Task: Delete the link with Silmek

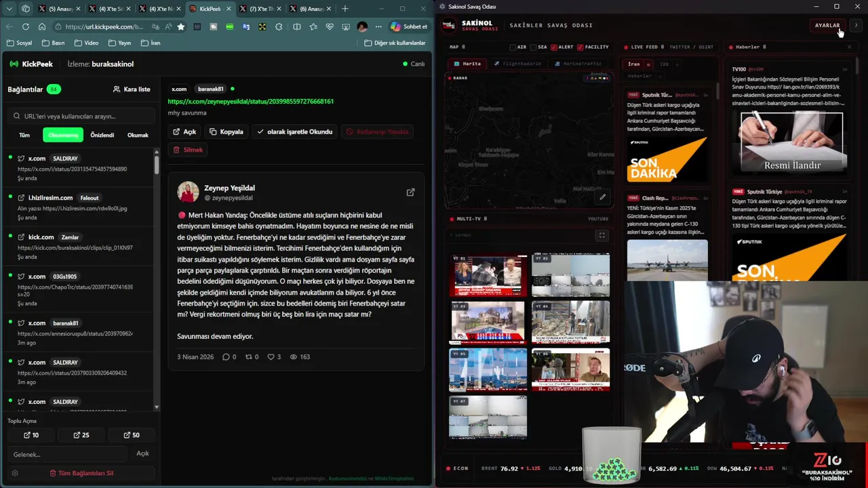Action: (x=188, y=150)
